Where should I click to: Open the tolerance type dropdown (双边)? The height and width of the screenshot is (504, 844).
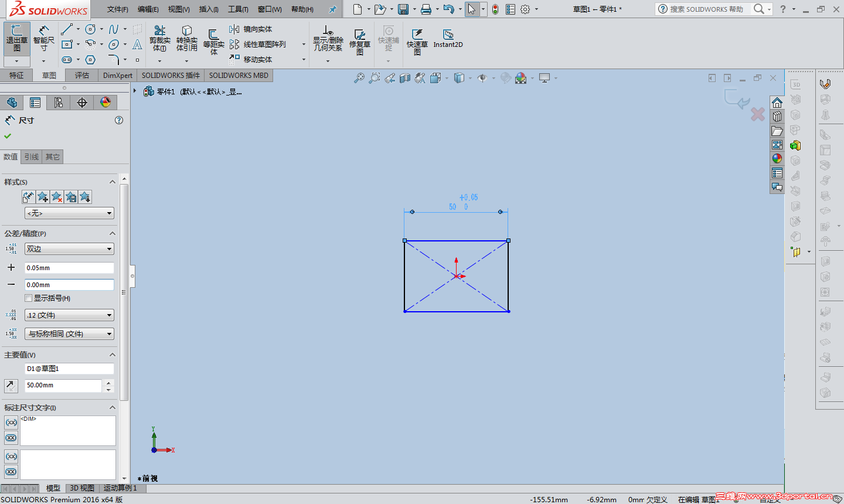(x=69, y=249)
